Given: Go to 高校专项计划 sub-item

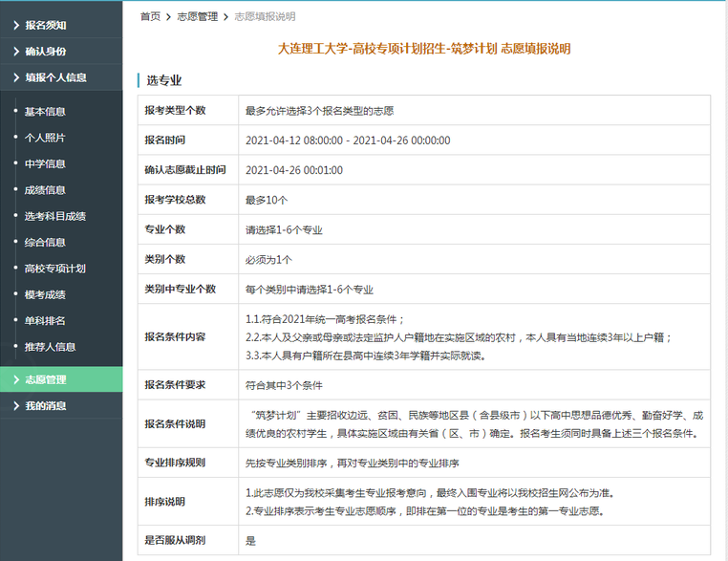Looking at the screenshot, I should click(55, 268).
